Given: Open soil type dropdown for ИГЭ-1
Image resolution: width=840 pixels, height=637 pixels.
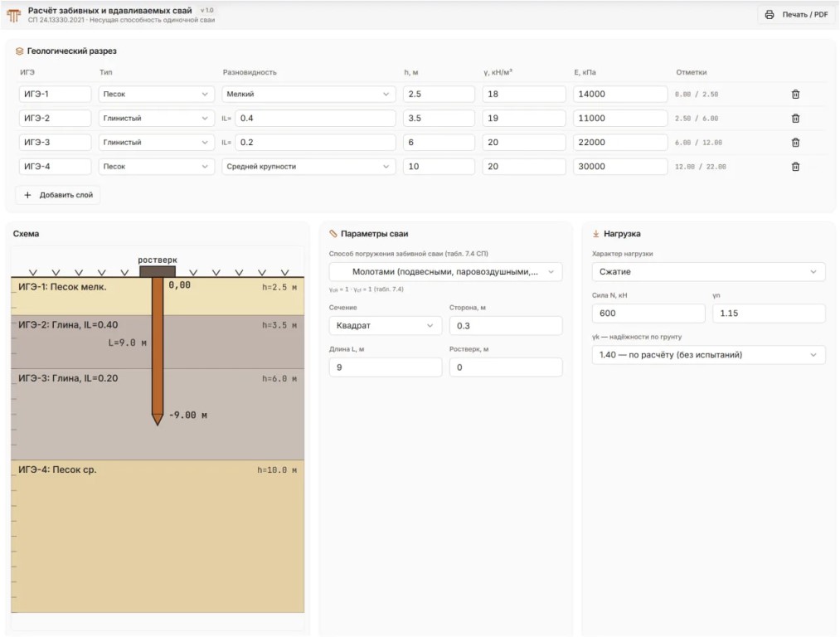Looking at the screenshot, I should (x=156, y=94).
